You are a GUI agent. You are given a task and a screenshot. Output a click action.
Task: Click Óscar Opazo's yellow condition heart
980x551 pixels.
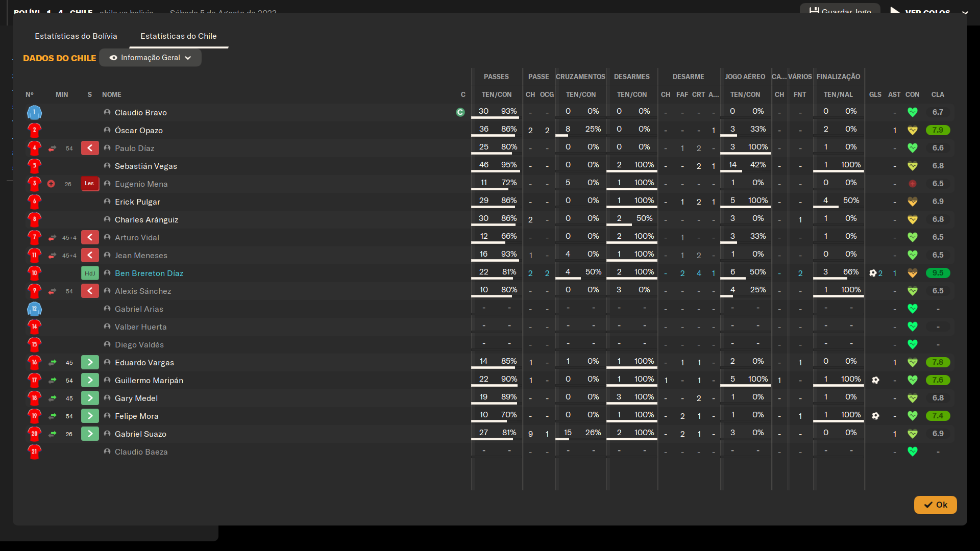pyautogui.click(x=912, y=131)
